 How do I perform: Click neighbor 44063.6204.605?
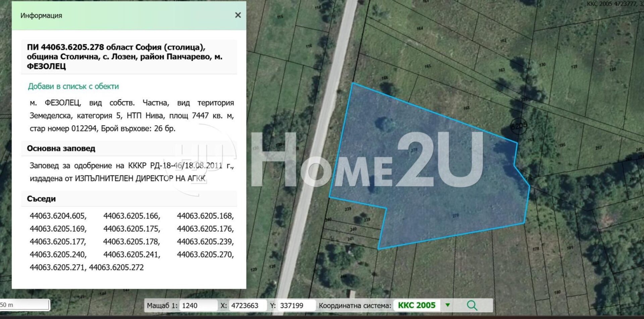click(x=58, y=216)
